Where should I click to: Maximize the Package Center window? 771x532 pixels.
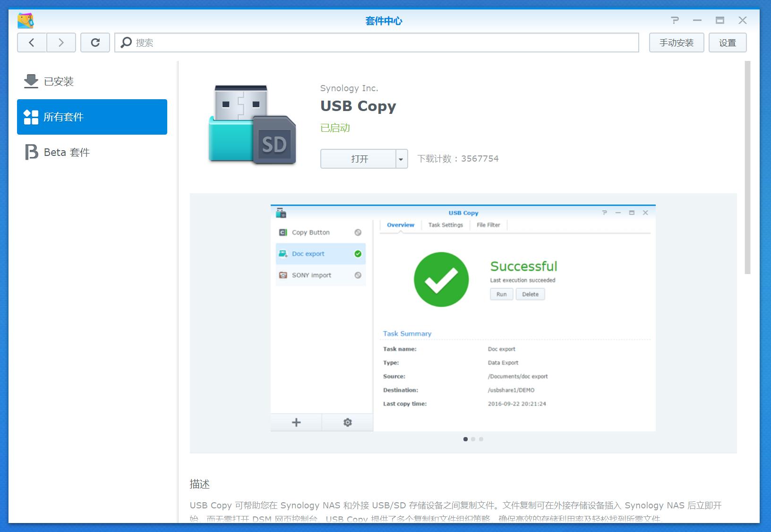coord(720,20)
